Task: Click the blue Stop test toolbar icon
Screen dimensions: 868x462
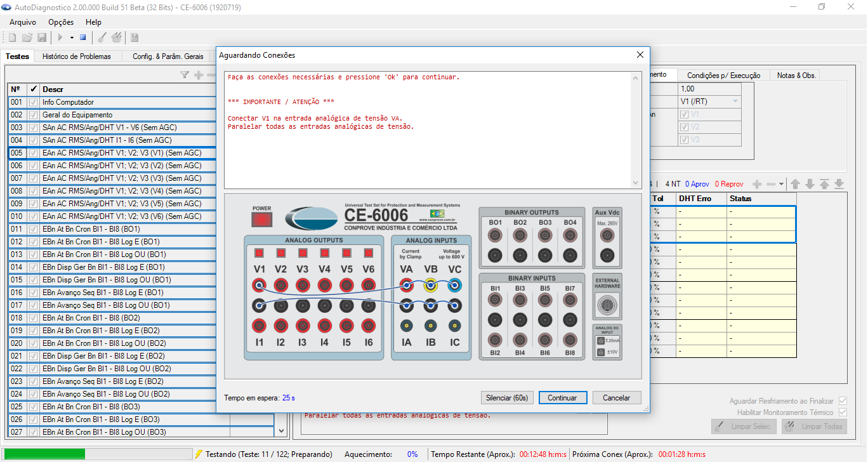Action: pyautogui.click(x=82, y=38)
